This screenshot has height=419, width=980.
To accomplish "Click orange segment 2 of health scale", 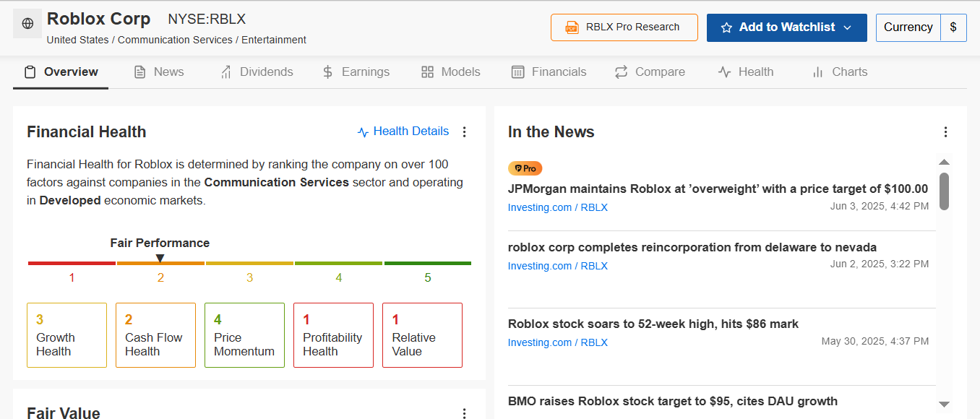I will [160, 263].
